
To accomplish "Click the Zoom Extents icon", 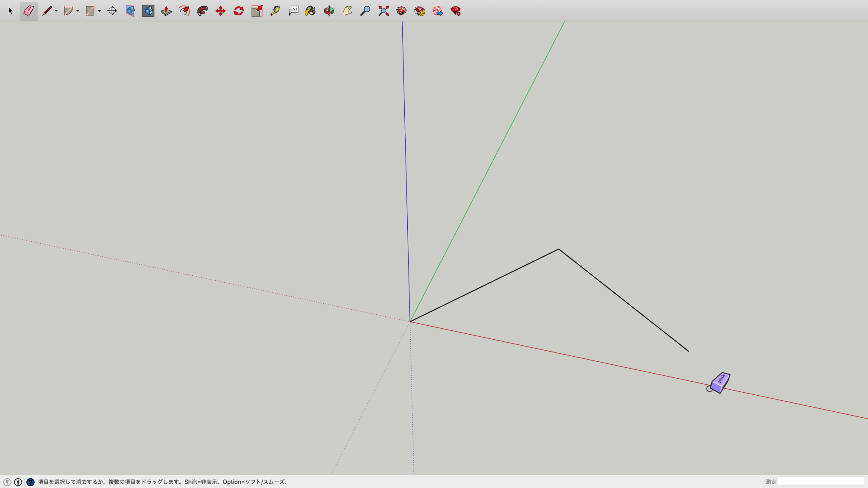I will (384, 11).
